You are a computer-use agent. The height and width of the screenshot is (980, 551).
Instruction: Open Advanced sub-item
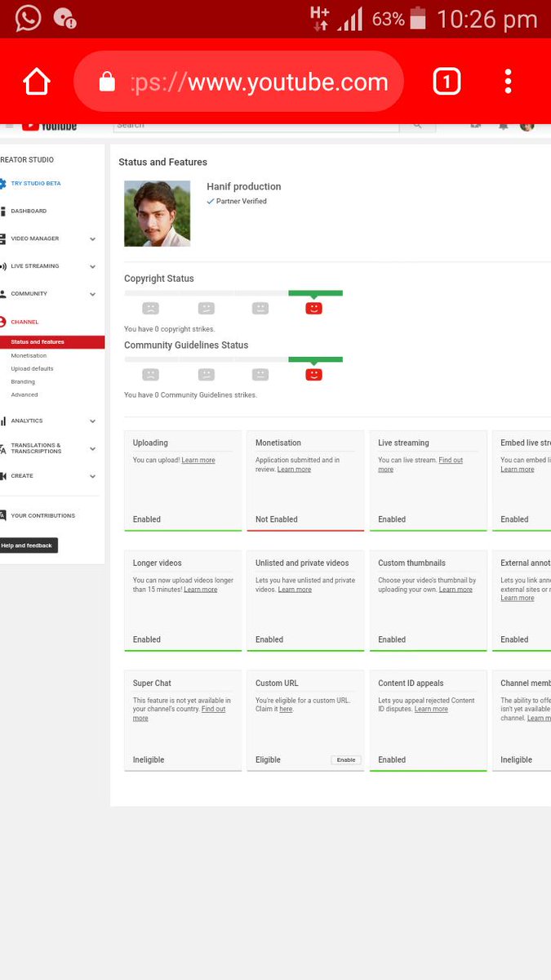(x=24, y=394)
